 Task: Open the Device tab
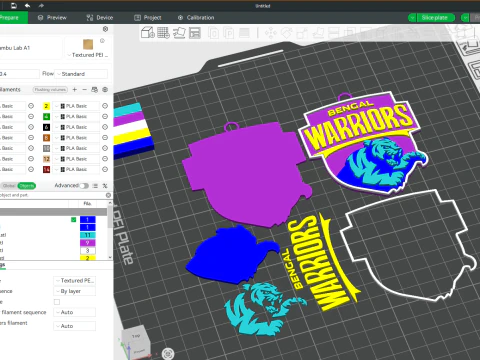point(100,18)
